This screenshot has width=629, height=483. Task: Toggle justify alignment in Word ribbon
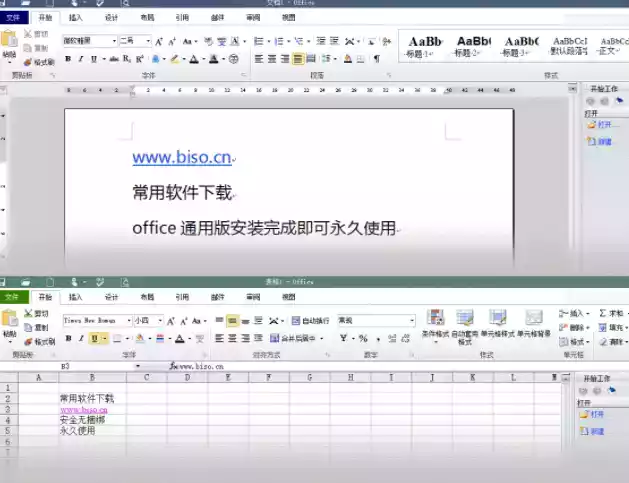298,59
